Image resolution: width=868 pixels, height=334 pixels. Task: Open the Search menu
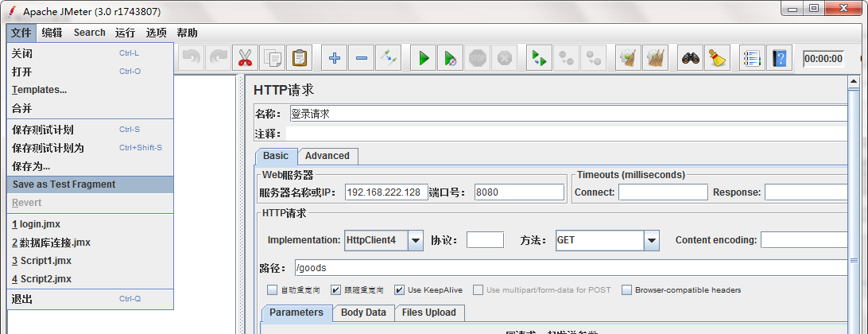(90, 33)
